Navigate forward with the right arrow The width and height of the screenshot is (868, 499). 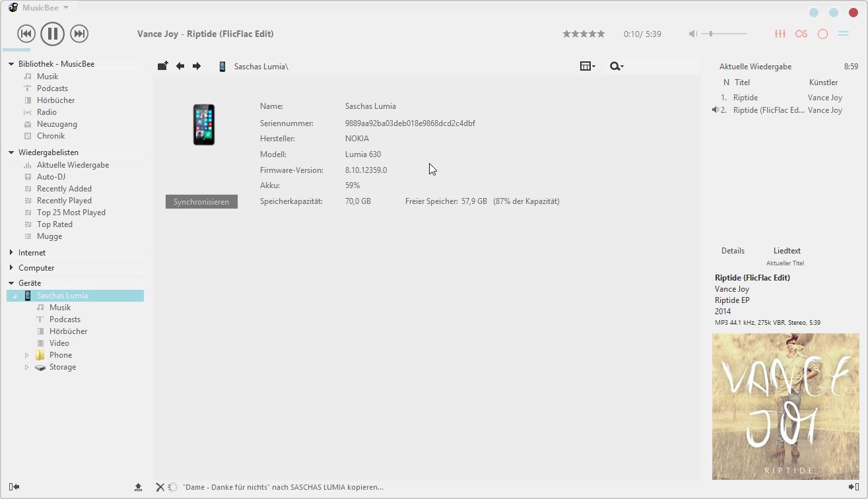tap(197, 66)
